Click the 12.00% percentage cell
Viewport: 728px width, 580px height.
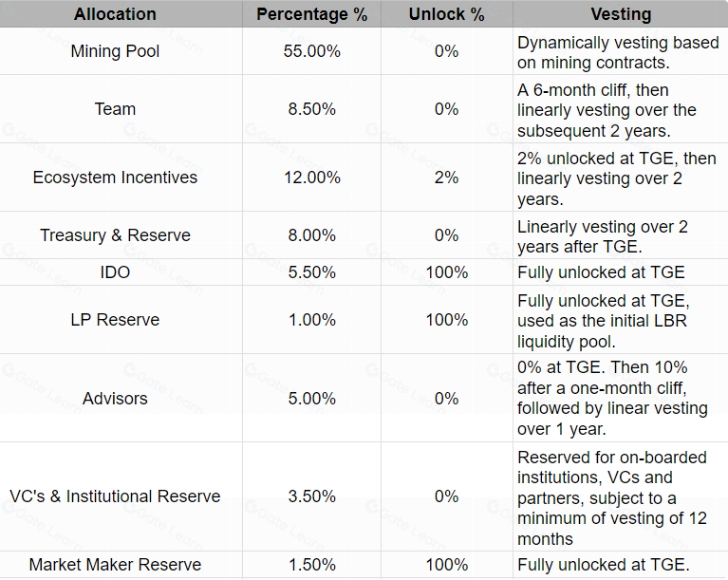click(311, 178)
